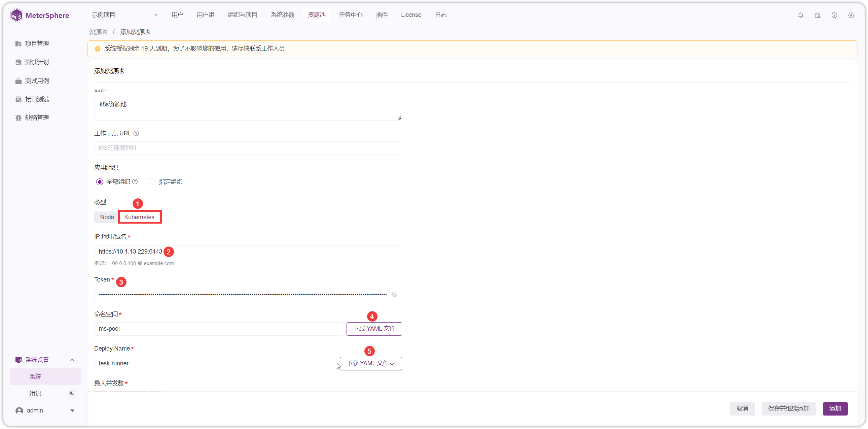Click the help icon next to 全部组织
Image resolution: width=868 pixels, height=429 pixels.
(x=135, y=182)
